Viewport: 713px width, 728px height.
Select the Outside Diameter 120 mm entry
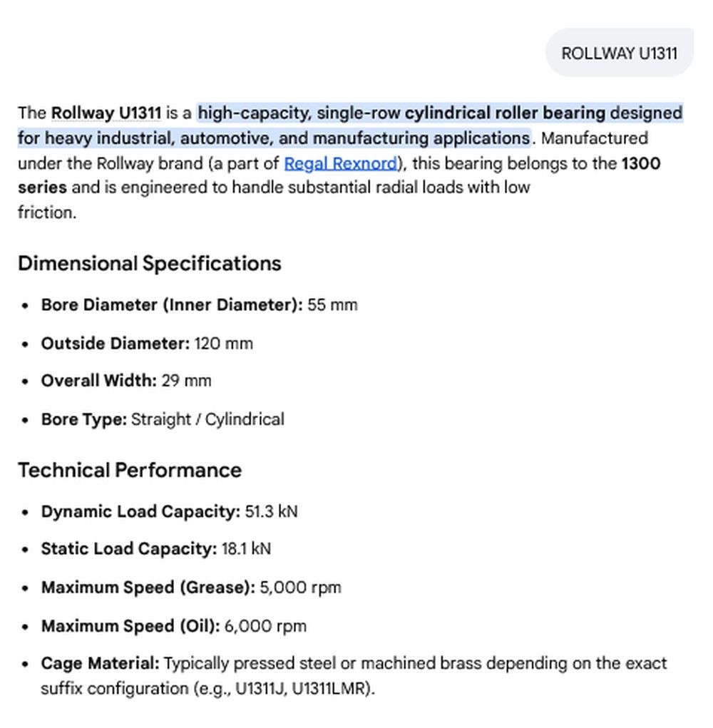coord(147,344)
